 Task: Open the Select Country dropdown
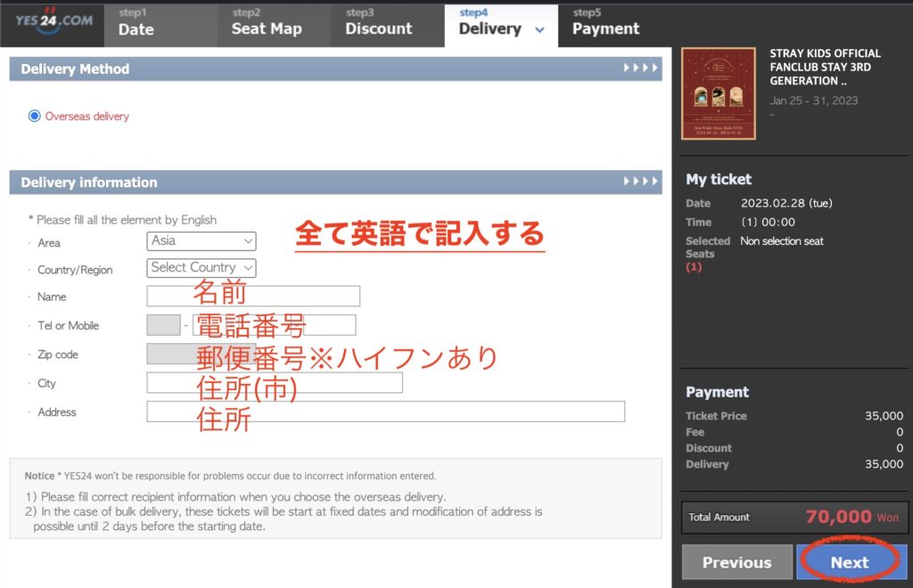[201, 267]
